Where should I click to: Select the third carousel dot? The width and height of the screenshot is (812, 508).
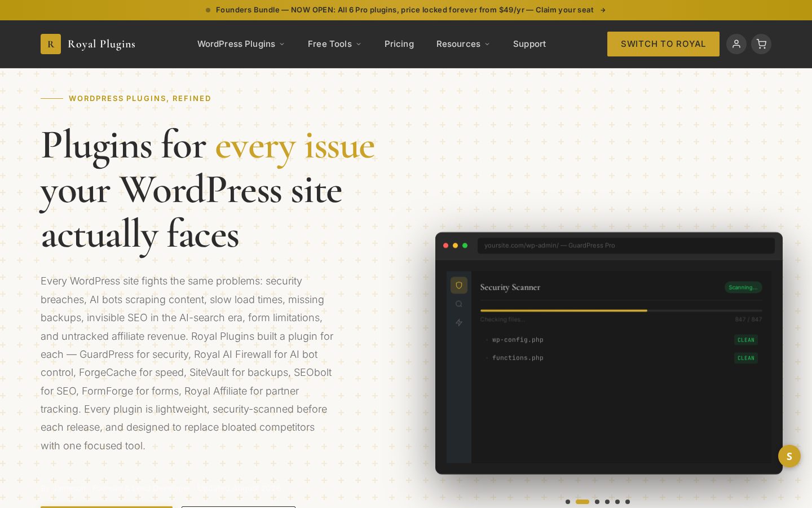597,502
